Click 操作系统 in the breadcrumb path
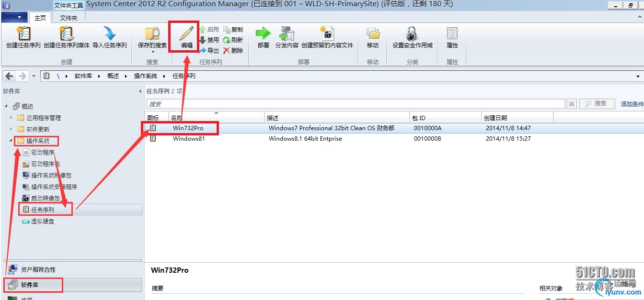The image size is (644, 300). (x=146, y=76)
